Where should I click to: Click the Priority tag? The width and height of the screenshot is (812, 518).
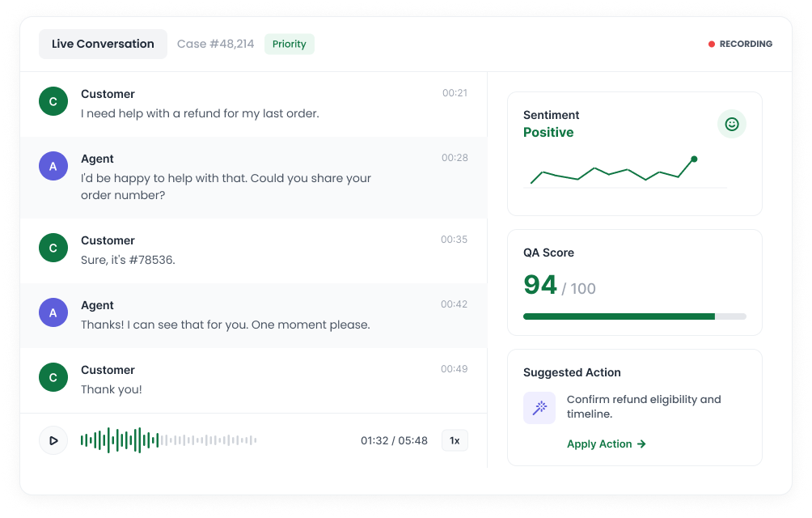pos(289,44)
